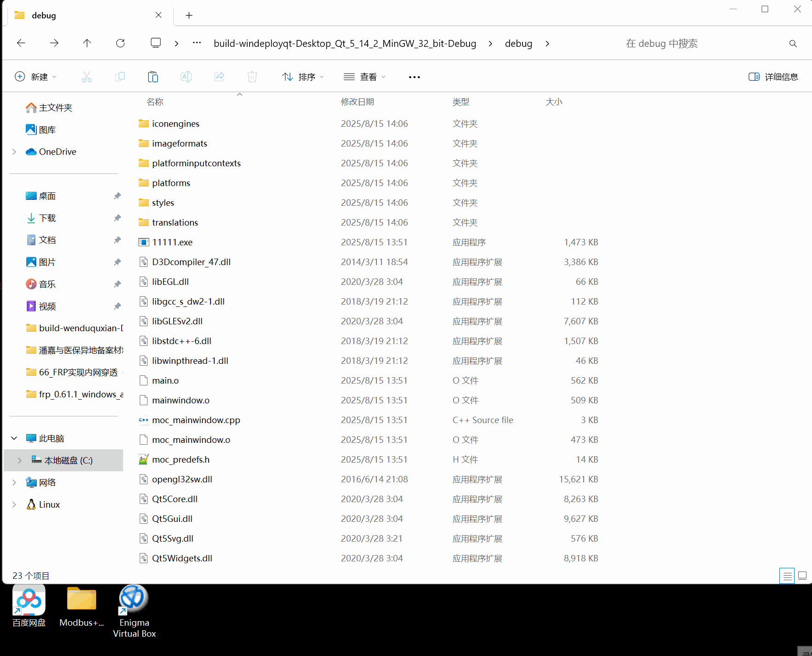
Task: Select moc_mainwindow.cpp file icon
Action: click(x=144, y=420)
